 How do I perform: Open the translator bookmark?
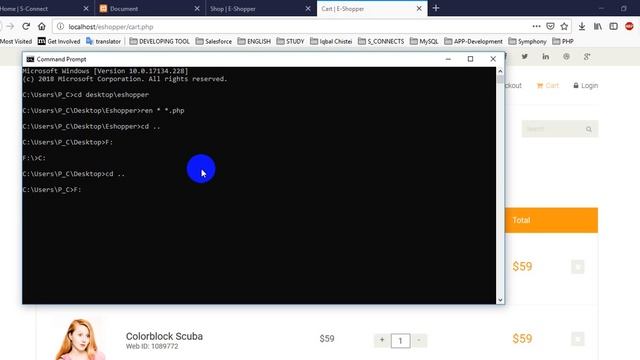click(x=103, y=41)
